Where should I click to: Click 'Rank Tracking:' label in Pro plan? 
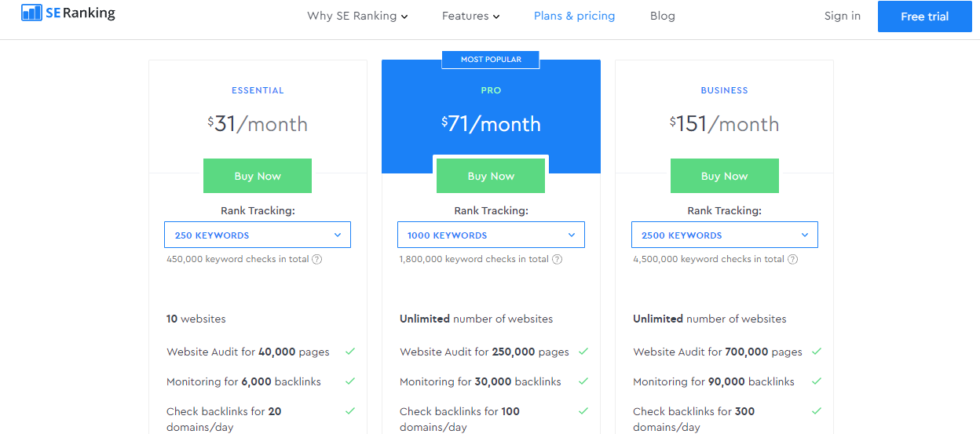click(x=491, y=210)
